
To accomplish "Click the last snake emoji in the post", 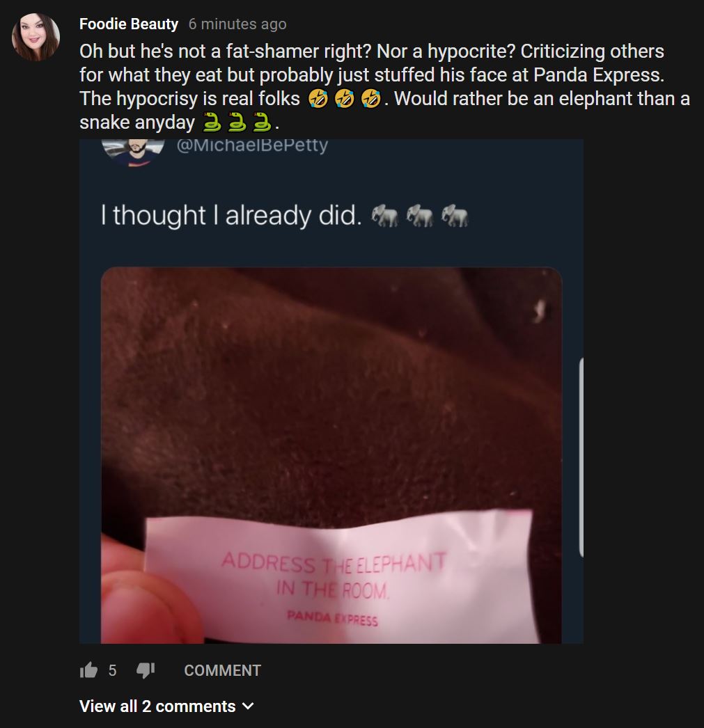I will coord(262,122).
